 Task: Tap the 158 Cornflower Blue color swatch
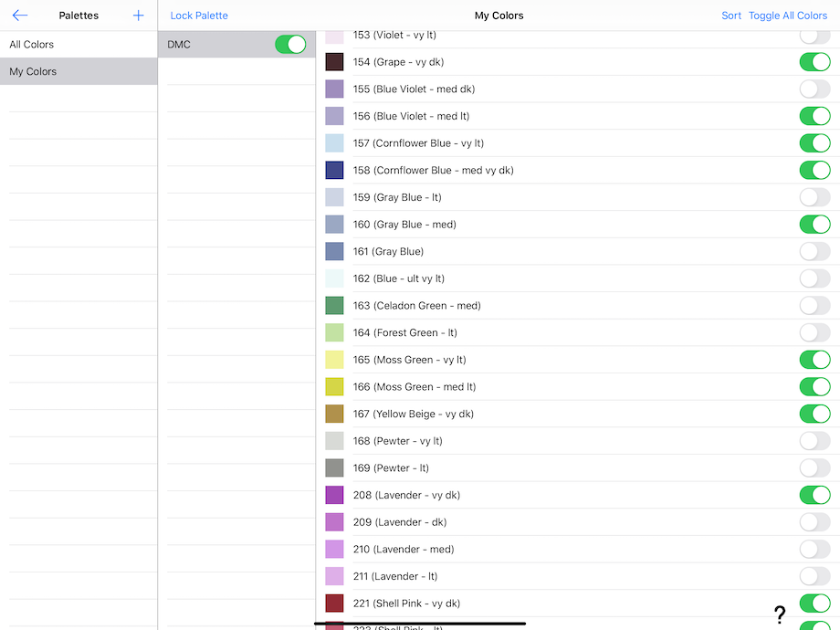click(x=335, y=171)
